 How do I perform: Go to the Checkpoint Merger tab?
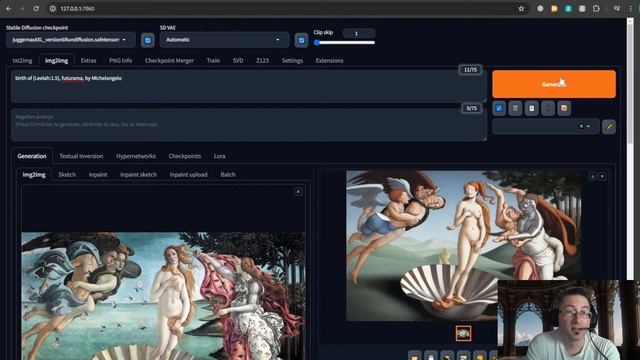click(169, 60)
